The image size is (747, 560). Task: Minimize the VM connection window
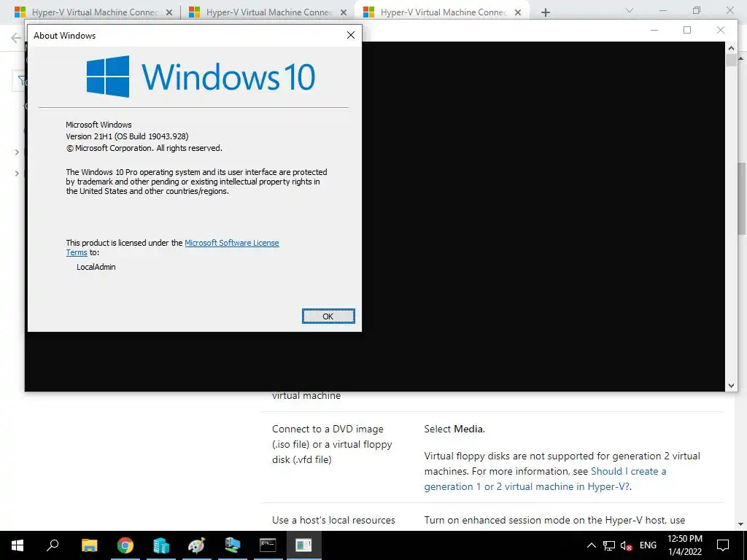(654, 30)
